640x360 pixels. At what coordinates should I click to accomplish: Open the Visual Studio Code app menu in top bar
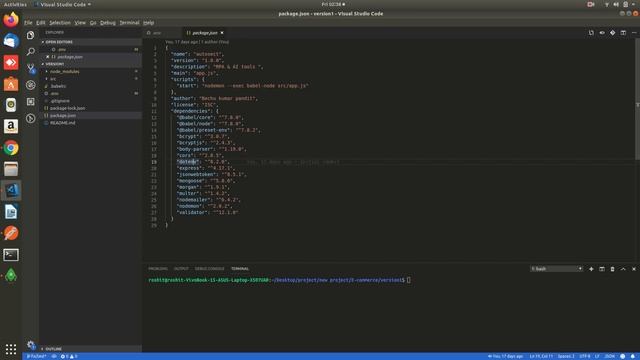[x=63, y=4]
